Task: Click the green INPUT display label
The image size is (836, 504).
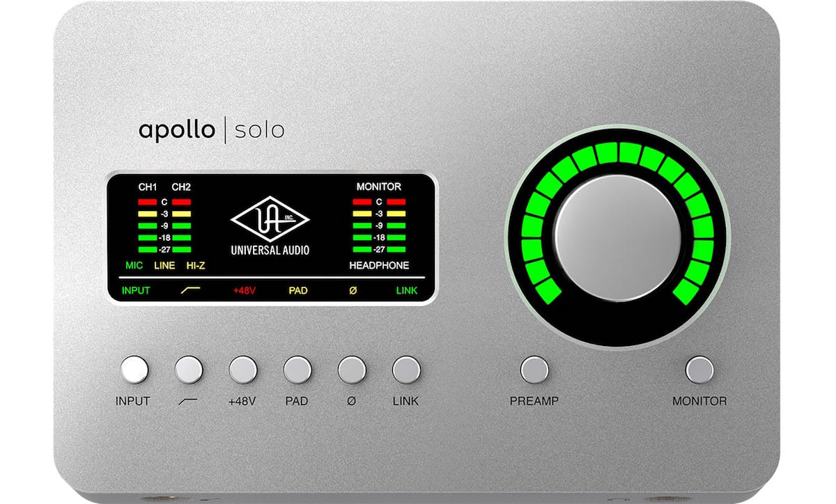Action: click(135, 290)
